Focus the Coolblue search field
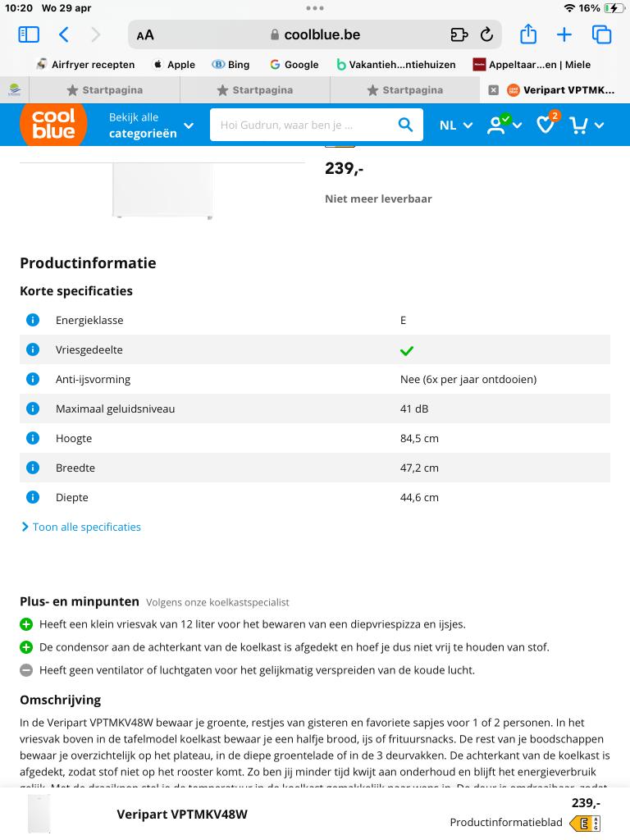The height and width of the screenshot is (840, 630). click(304, 125)
